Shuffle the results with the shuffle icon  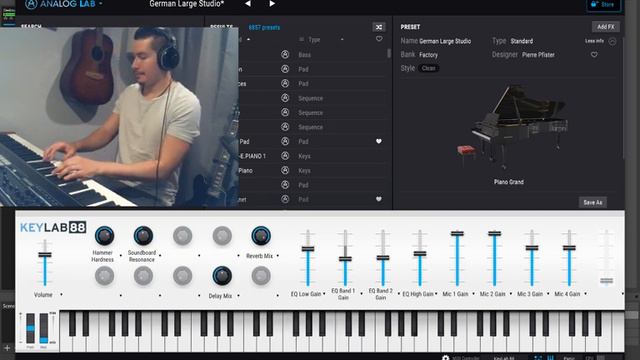click(379, 27)
